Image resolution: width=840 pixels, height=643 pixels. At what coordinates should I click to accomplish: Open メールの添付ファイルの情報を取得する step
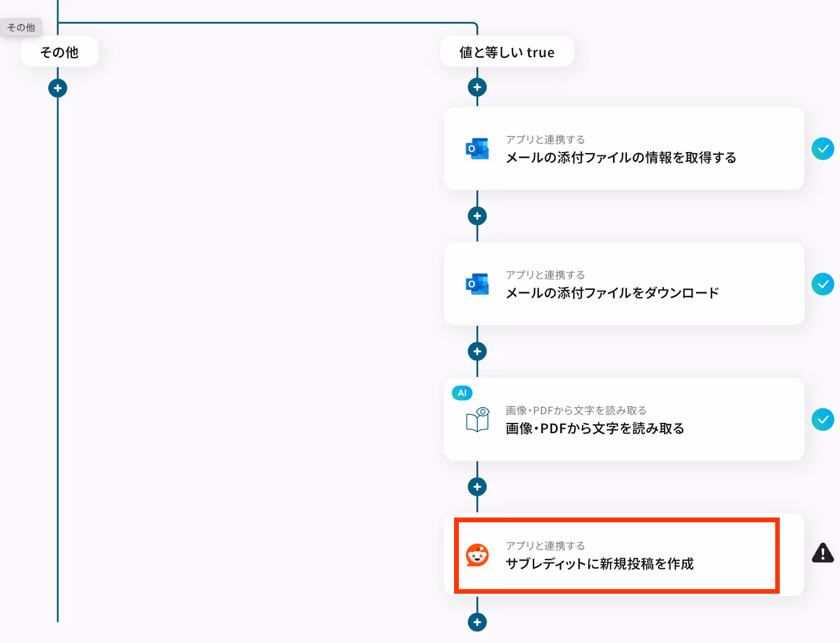tap(624, 149)
